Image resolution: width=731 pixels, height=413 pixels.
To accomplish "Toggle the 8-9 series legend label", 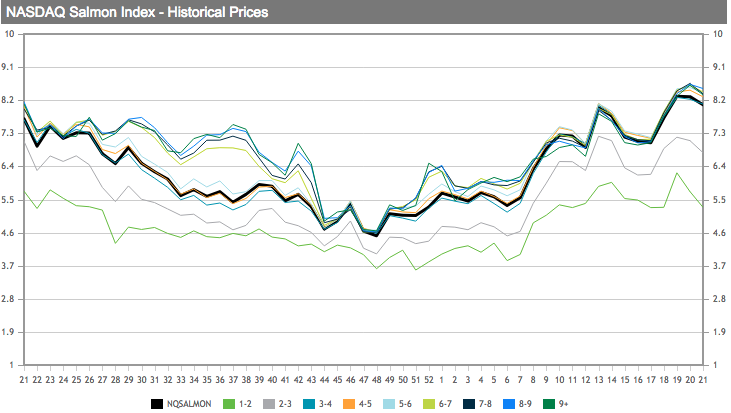I will (x=526, y=404).
